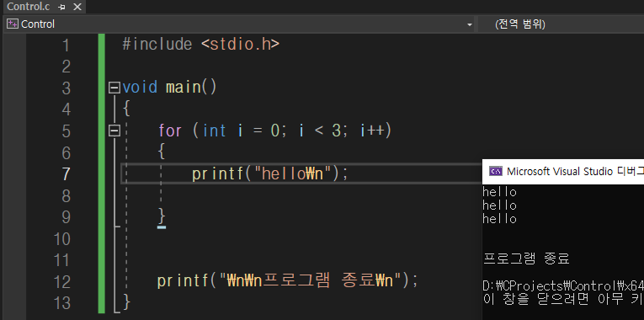Click the int keyword in the for loop
Image resolution: width=644 pixels, height=320 pixels.
click(214, 131)
